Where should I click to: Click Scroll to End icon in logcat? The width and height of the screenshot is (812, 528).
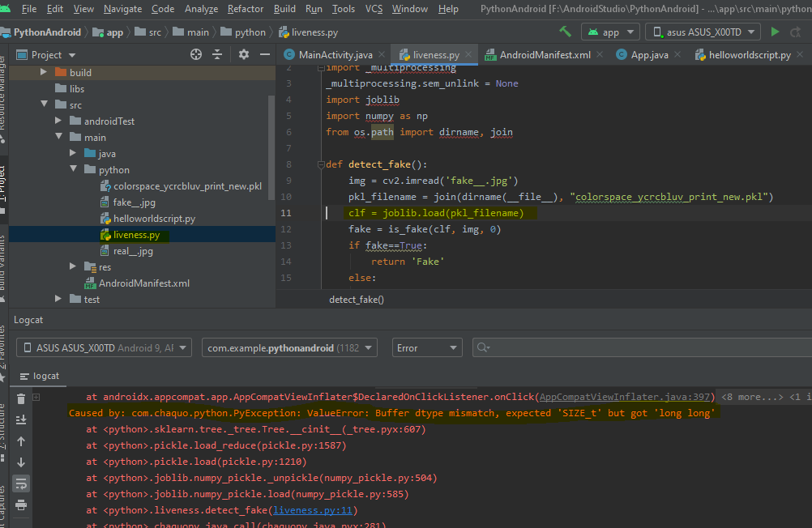[x=22, y=419]
